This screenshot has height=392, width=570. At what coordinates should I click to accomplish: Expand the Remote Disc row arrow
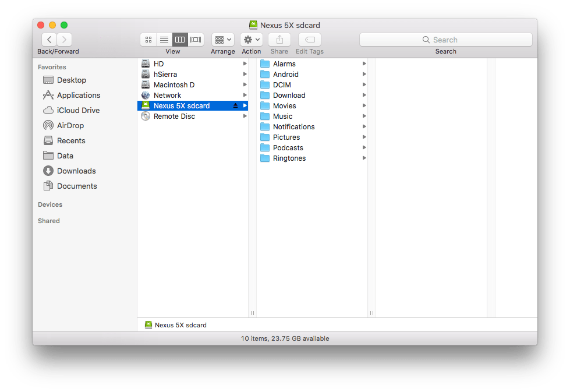tap(245, 116)
